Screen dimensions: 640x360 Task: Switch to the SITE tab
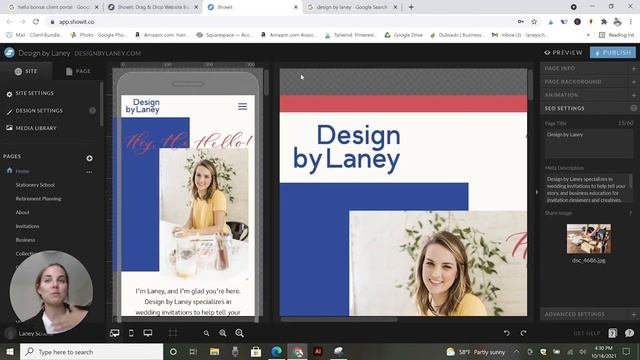[26, 71]
